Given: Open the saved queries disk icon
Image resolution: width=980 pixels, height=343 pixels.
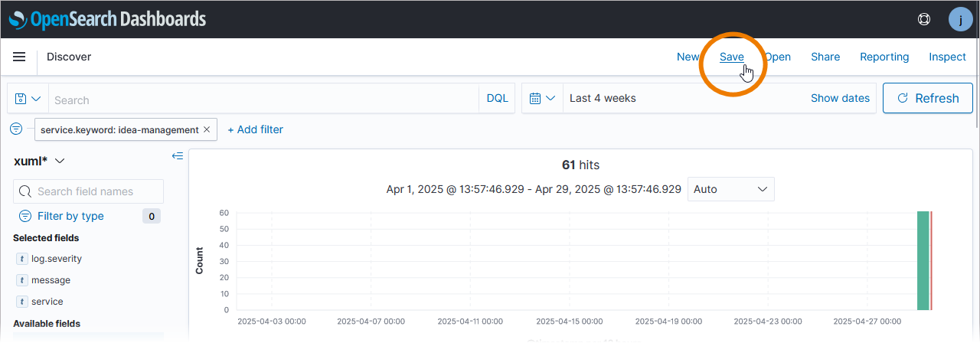Looking at the screenshot, I should pos(28,99).
